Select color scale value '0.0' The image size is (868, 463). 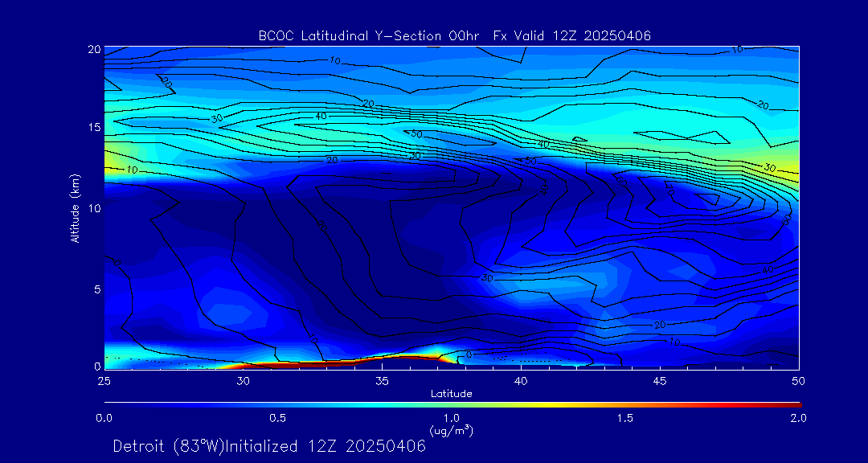point(104,418)
